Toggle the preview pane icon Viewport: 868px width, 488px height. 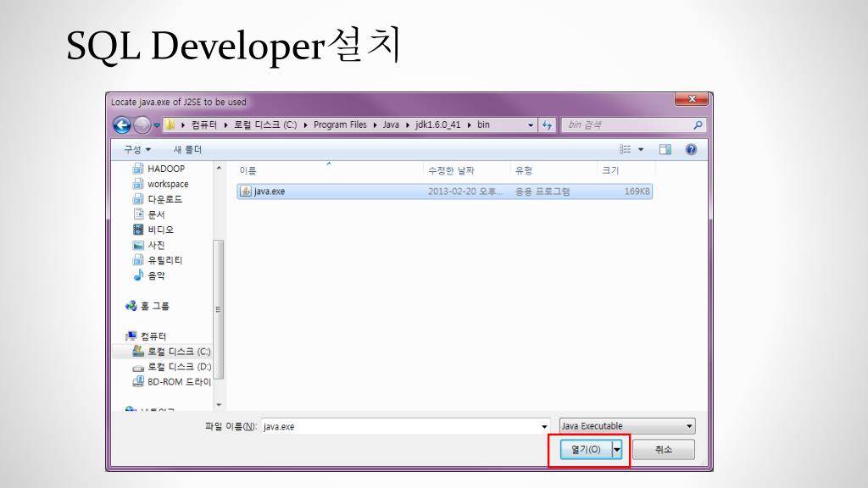pyautogui.click(x=665, y=149)
